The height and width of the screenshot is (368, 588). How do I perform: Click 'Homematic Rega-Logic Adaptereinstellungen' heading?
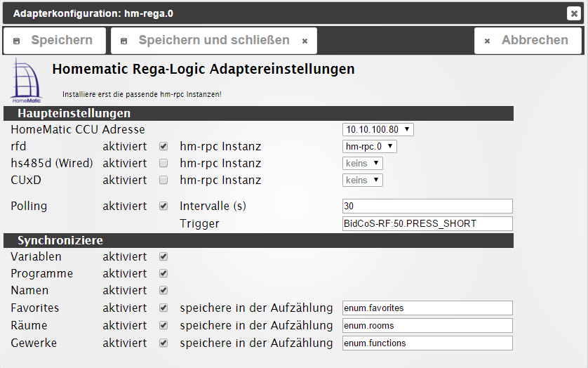(203, 69)
